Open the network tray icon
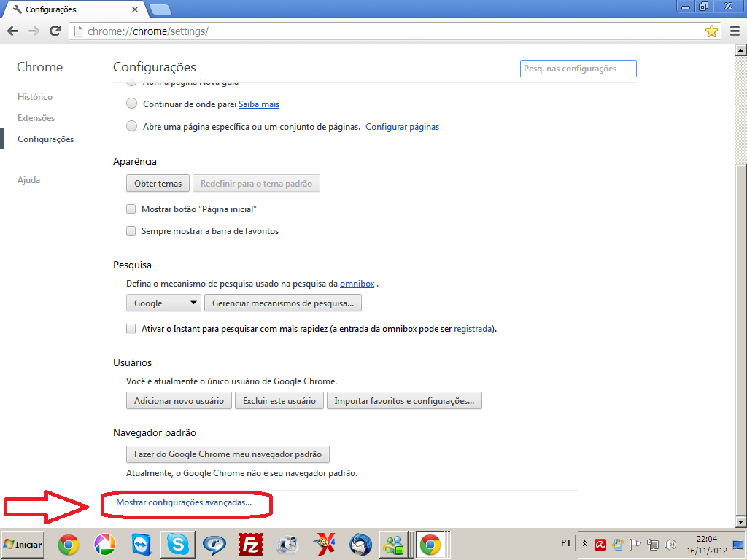This screenshot has width=747, height=560. (x=653, y=544)
